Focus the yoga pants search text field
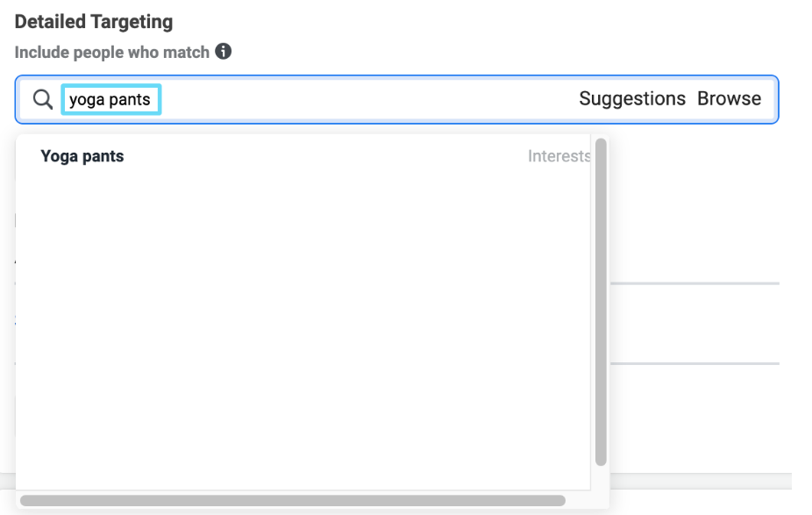Image resolution: width=812 pixels, height=515 pixels. pyautogui.click(x=110, y=99)
